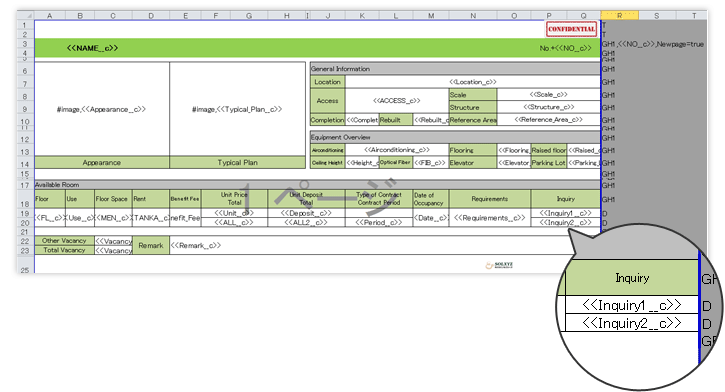The image size is (725, 392).
Task: Select the Structure label cell
Action: 473,107
